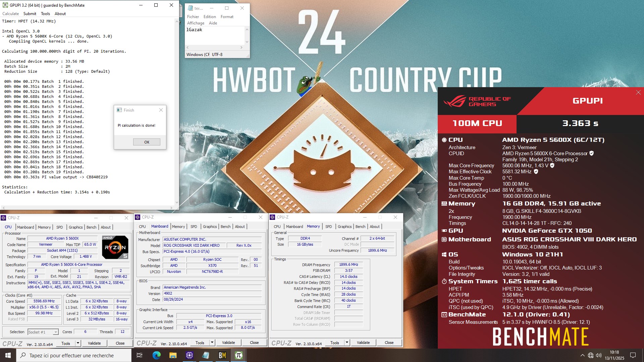The image size is (644, 362).
Task: Click Close in Memory CPU-Z window
Action: coord(389,343)
